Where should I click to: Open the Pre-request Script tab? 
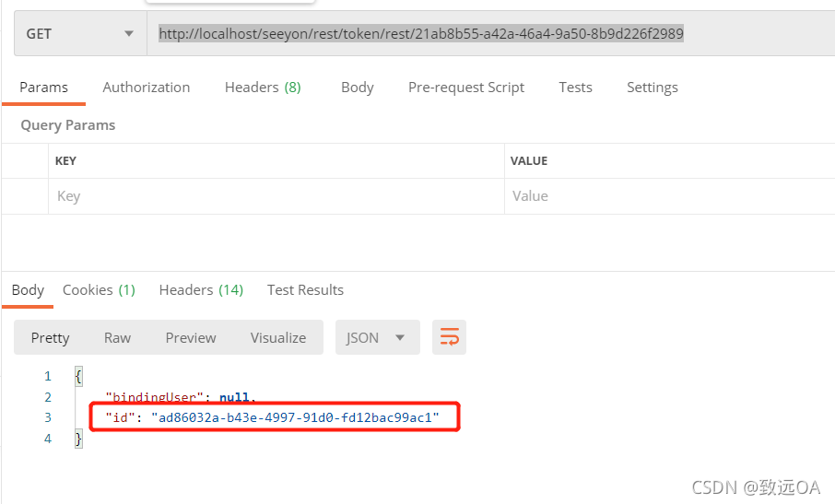click(466, 88)
